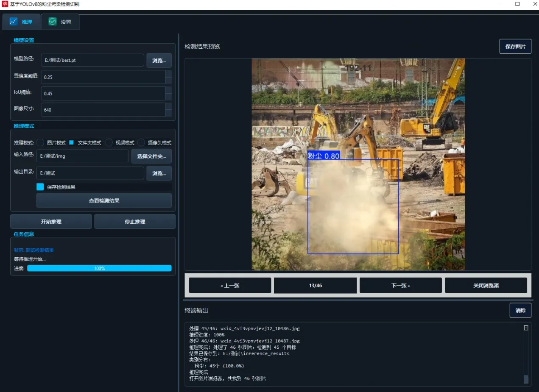
Task: Click the 13/46 image counter
Action: pyautogui.click(x=316, y=285)
